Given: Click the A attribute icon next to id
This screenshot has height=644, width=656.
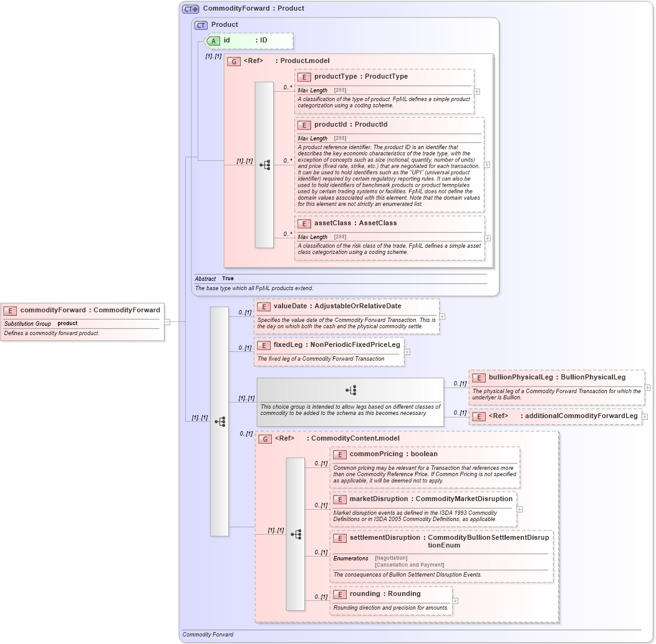Looking at the screenshot, I should tap(213, 41).
